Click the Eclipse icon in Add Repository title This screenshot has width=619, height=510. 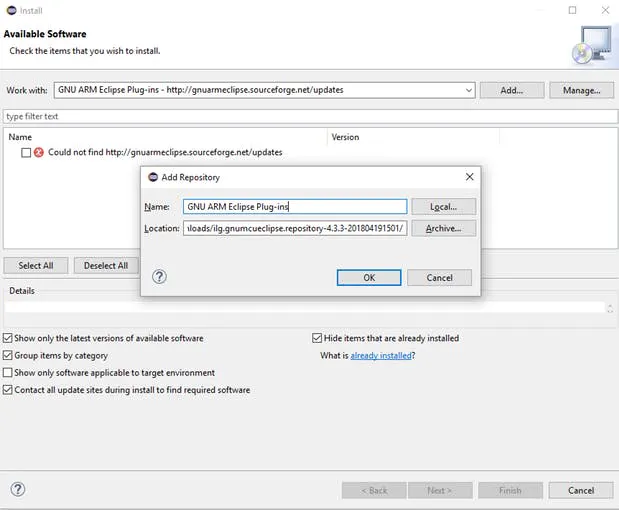(x=153, y=177)
